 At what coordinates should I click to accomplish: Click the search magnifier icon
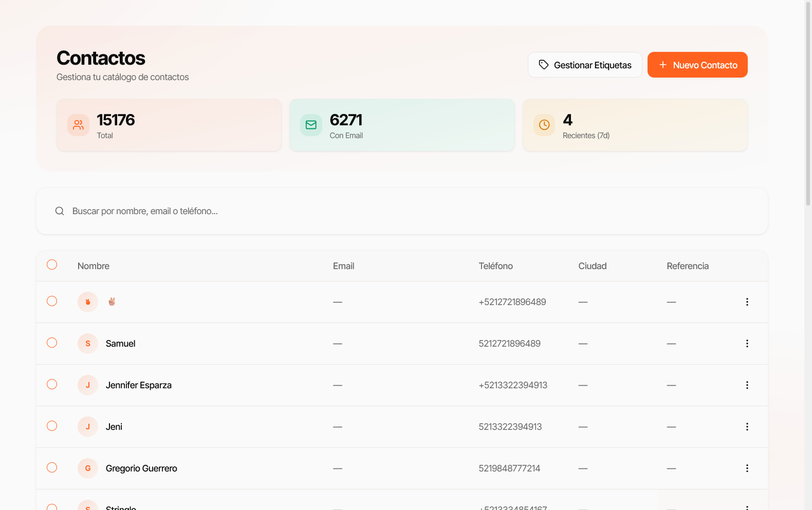(60, 211)
